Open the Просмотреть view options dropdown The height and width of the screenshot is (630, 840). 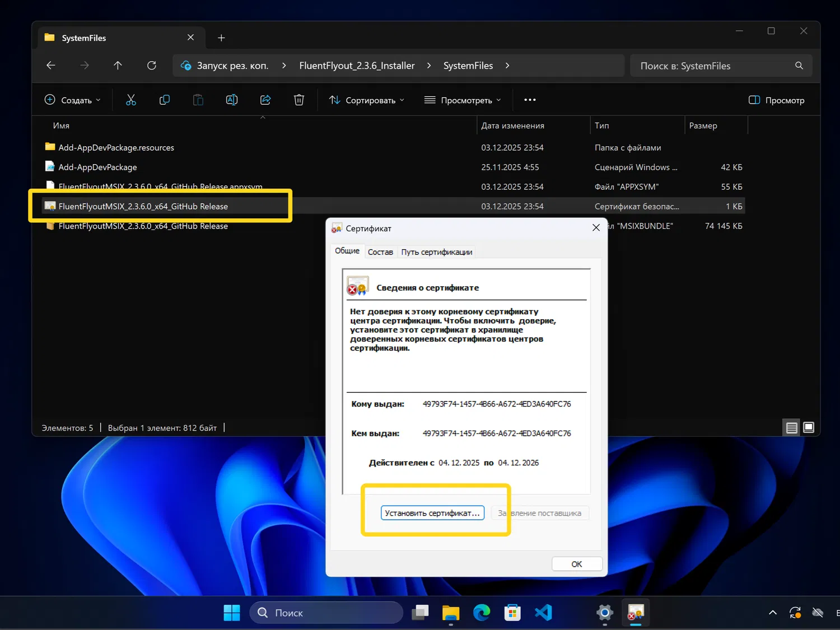[463, 100]
